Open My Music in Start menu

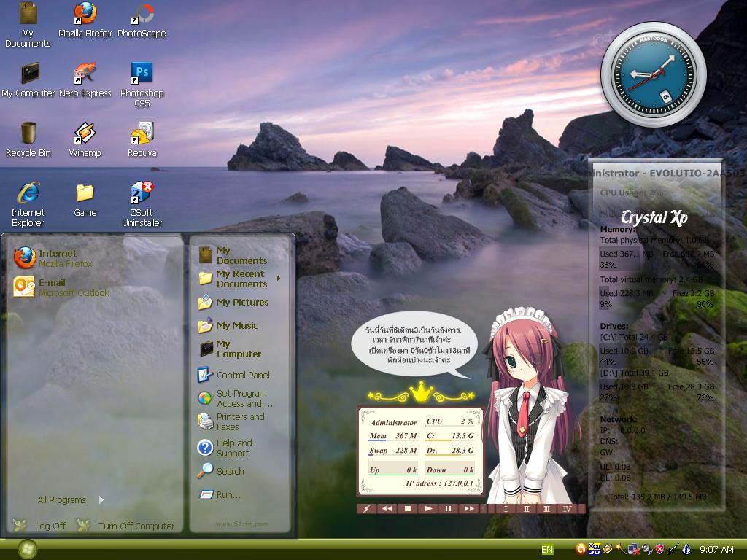(x=228, y=325)
